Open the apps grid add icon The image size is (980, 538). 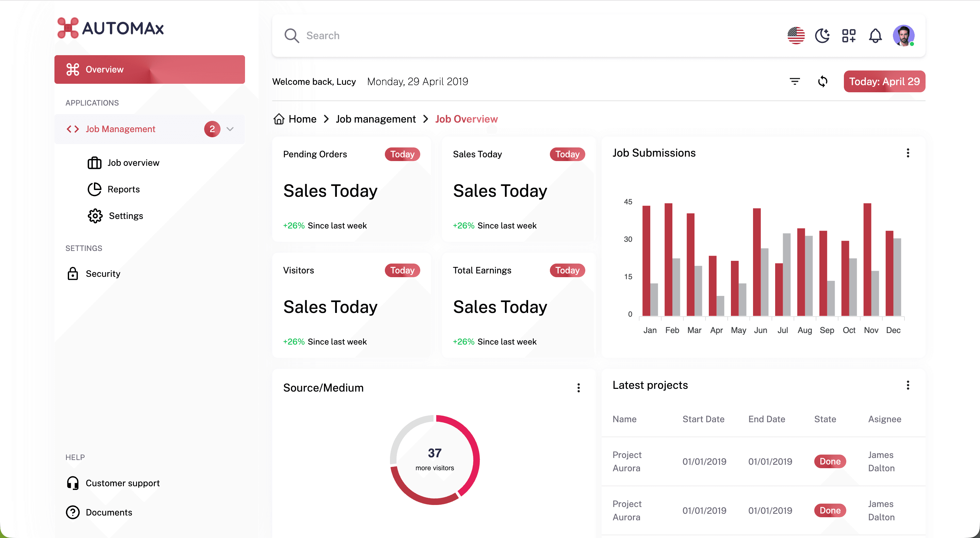point(849,36)
